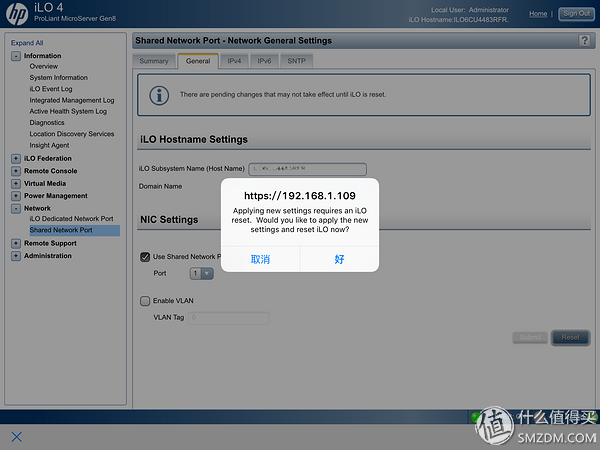Click the Submit button
The image size is (600, 450).
[x=530, y=337]
